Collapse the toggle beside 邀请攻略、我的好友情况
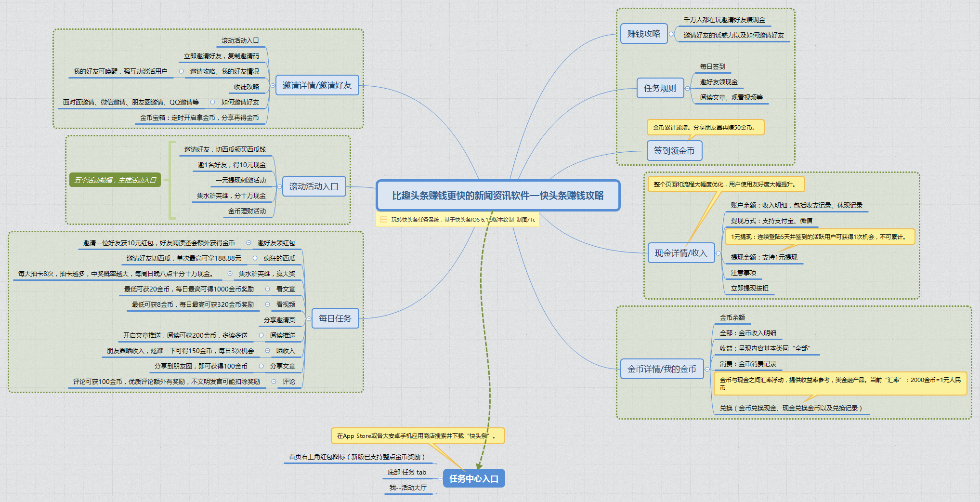 click(x=181, y=71)
